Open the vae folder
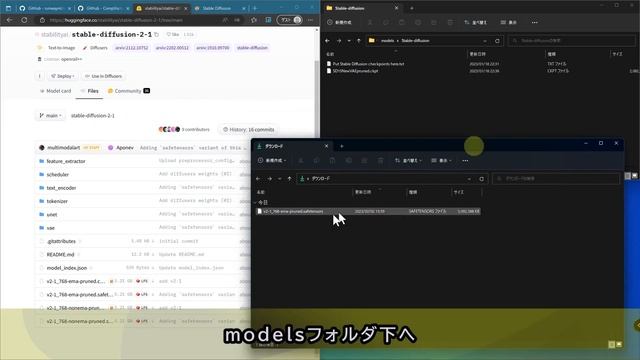 [x=51, y=228]
